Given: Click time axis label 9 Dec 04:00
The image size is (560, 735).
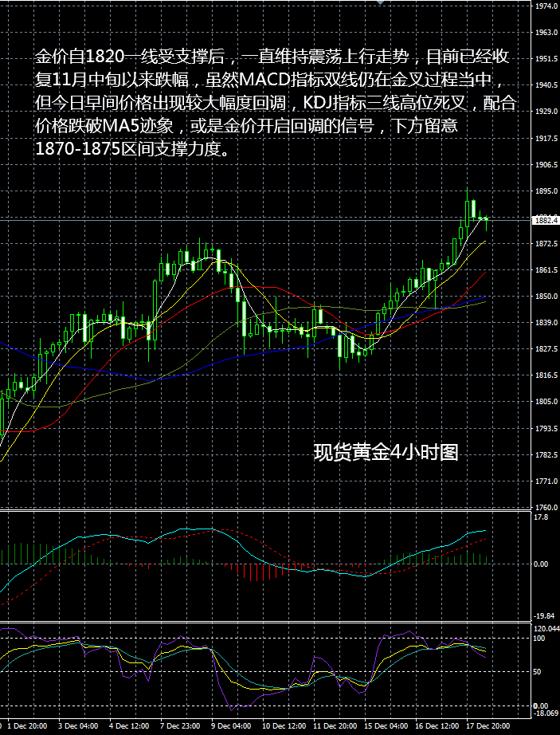Looking at the screenshot, I should point(232,725).
